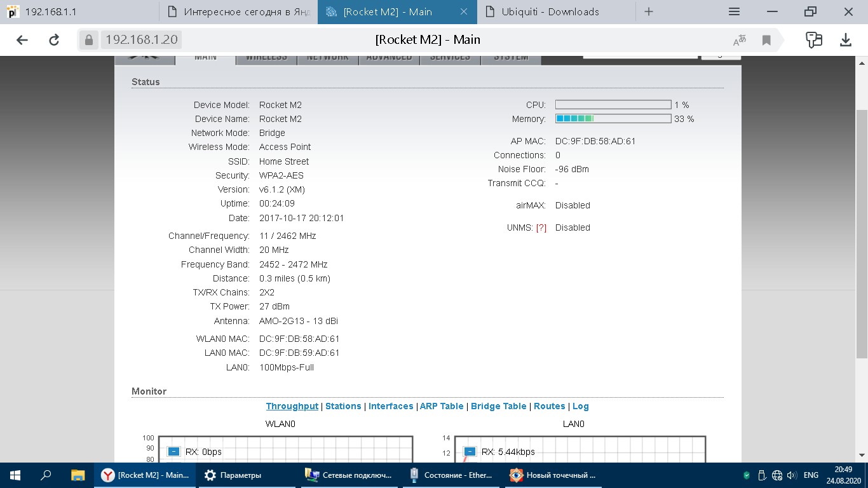Open the network status tray icon

777,475
